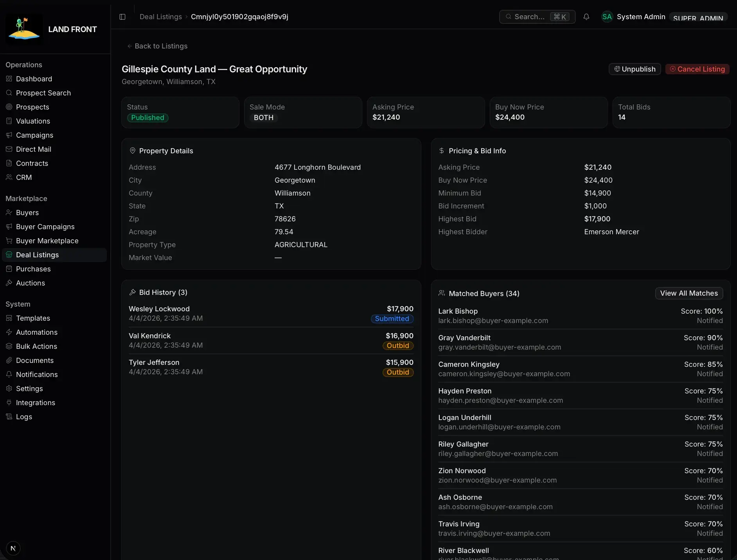
Task: Click the 4677 Longhorn Boulevard address
Action: 318,167
